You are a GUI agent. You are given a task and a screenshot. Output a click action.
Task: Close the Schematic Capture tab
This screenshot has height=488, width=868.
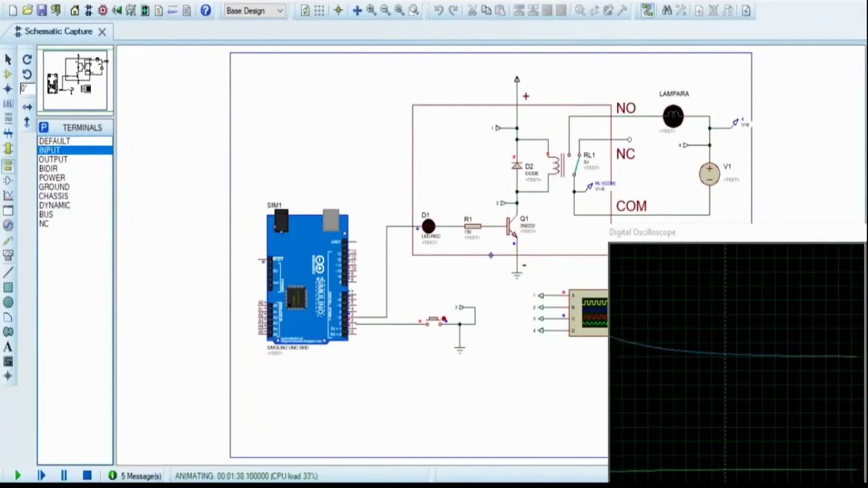click(x=102, y=32)
